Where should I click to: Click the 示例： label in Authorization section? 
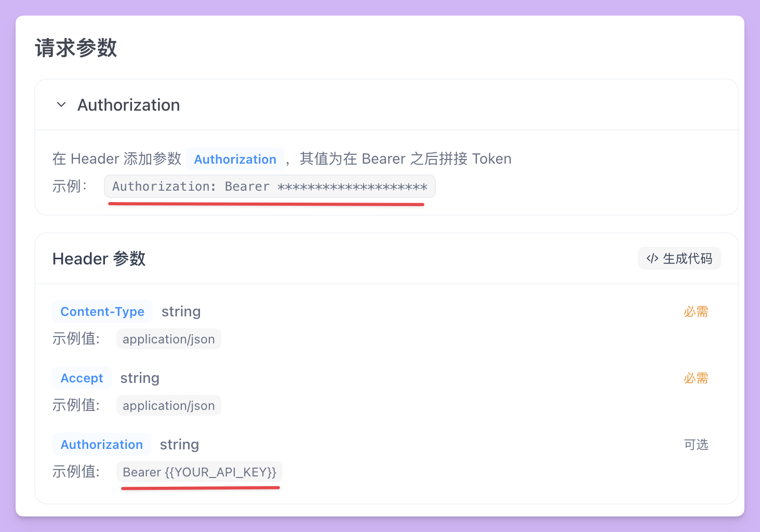pos(70,186)
